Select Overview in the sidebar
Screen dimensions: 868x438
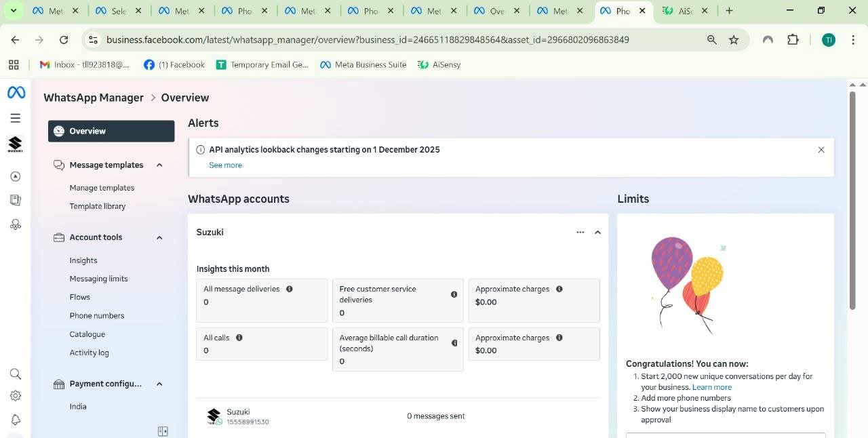[111, 131]
